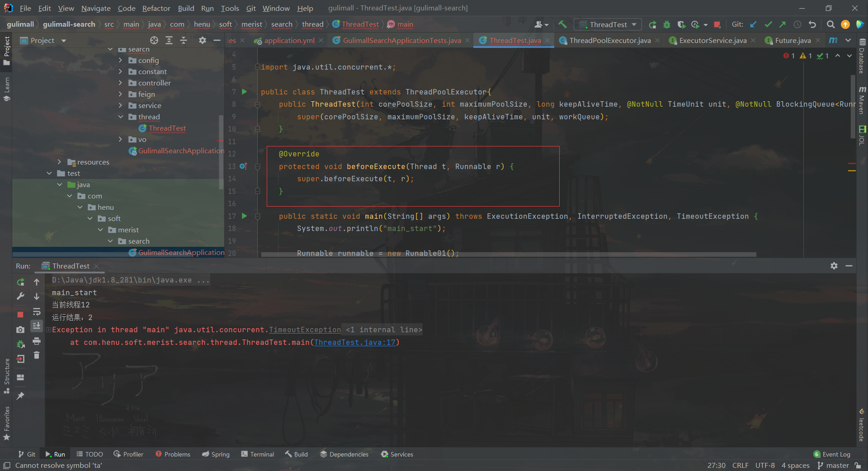Open the Problems tool window tab

pyautogui.click(x=173, y=454)
